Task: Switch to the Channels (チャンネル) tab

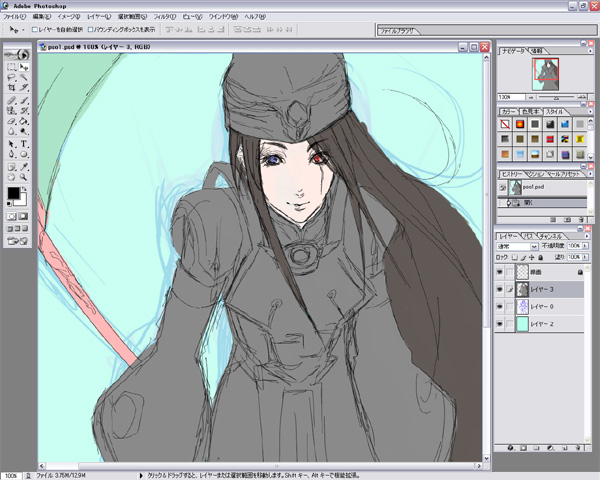Action: (x=550, y=236)
